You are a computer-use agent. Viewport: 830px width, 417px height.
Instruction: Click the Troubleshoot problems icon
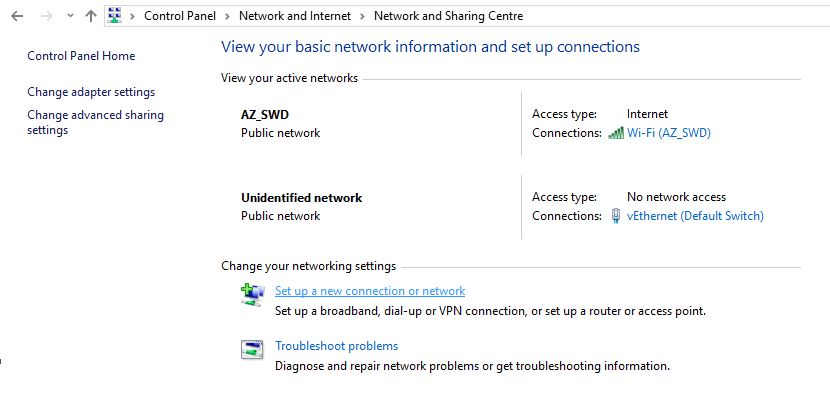(x=252, y=350)
